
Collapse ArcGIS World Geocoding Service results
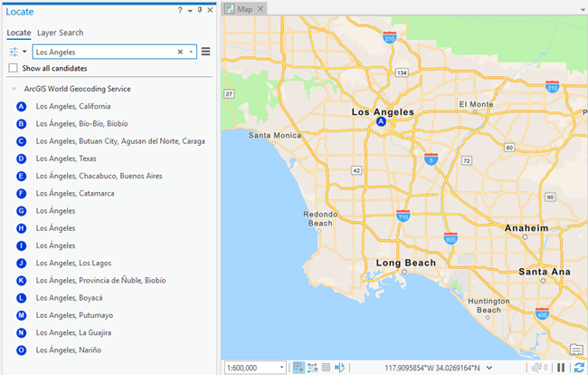(14, 89)
